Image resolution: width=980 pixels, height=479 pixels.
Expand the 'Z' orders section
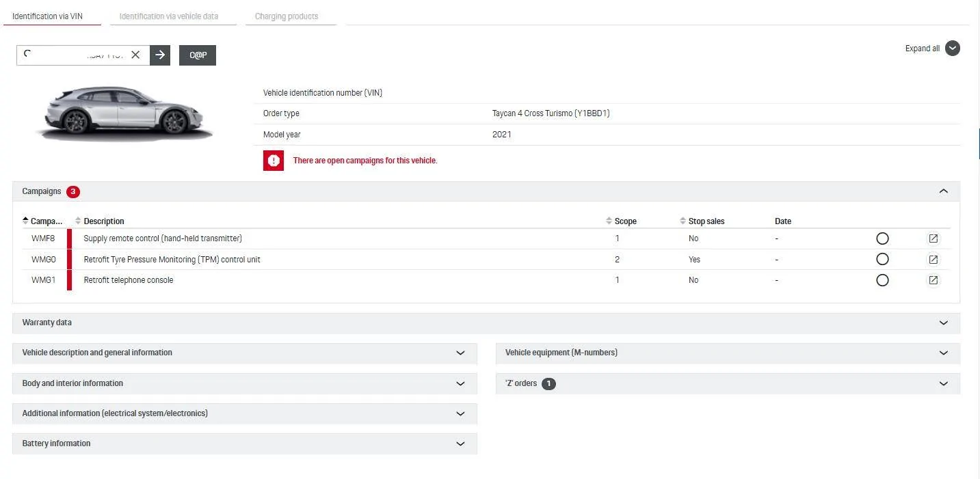728,383
